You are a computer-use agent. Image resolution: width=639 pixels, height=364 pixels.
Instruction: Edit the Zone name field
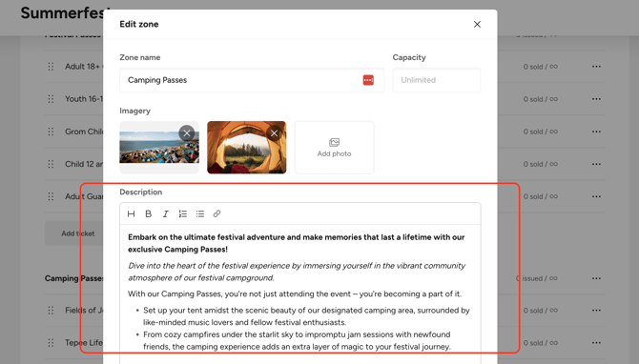pyautogui.click(x=252, y=80)
